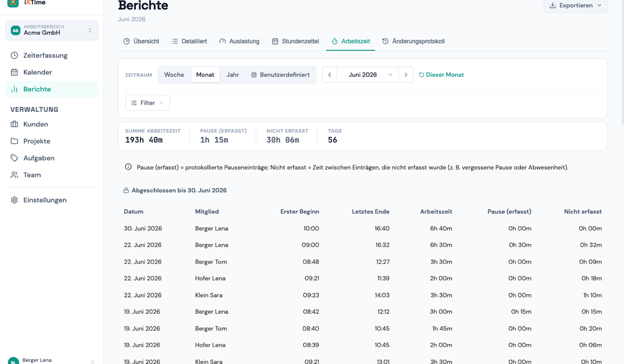The image size is (624, 364).
Task: Click the Zeiterfassung clock icon in sidebar
Action: (15, 55)
